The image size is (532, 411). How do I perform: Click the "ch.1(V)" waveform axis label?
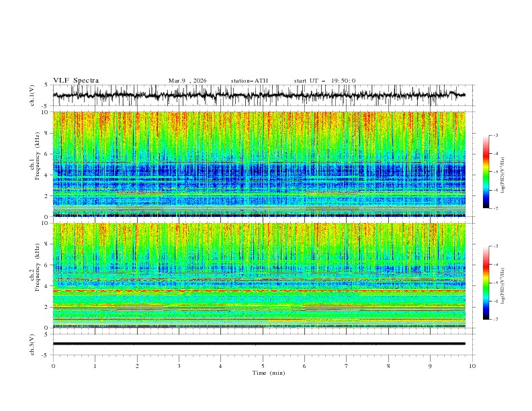click(x=32, y=95)
